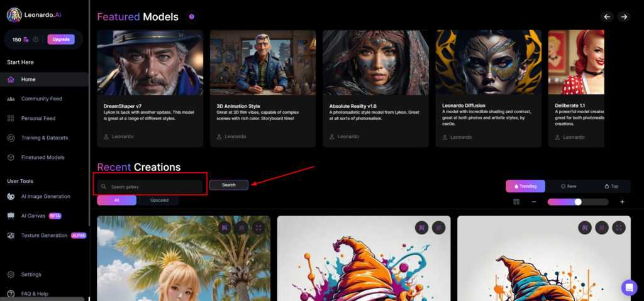Click the thumbnail size slider handle

click(578, 202)
